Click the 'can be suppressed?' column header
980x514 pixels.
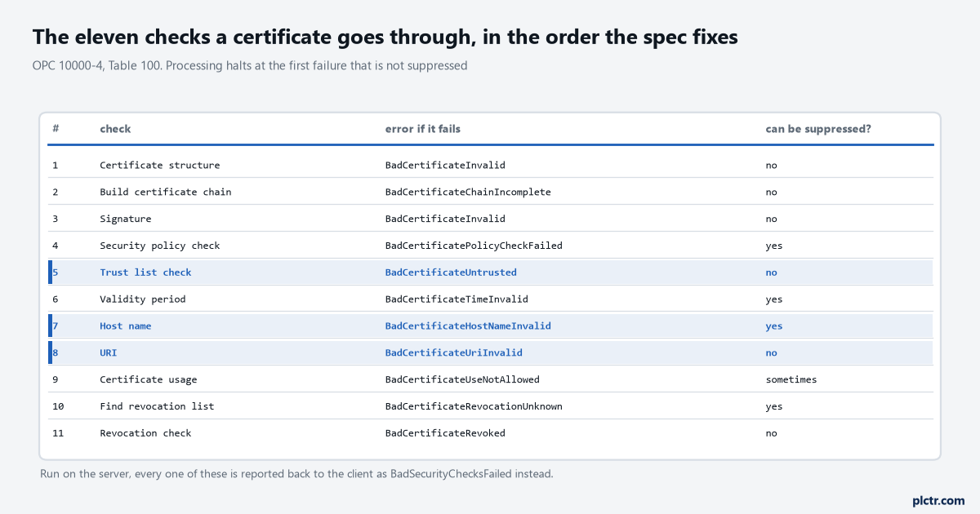[x=818, y=129]
